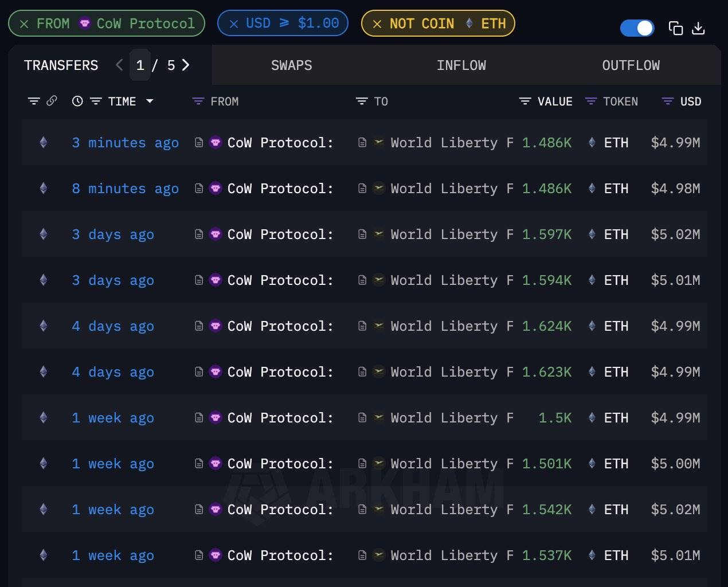Remove the FROM CoW Protocol filter
Screen dimensions: 728x587
pos(24,24)
